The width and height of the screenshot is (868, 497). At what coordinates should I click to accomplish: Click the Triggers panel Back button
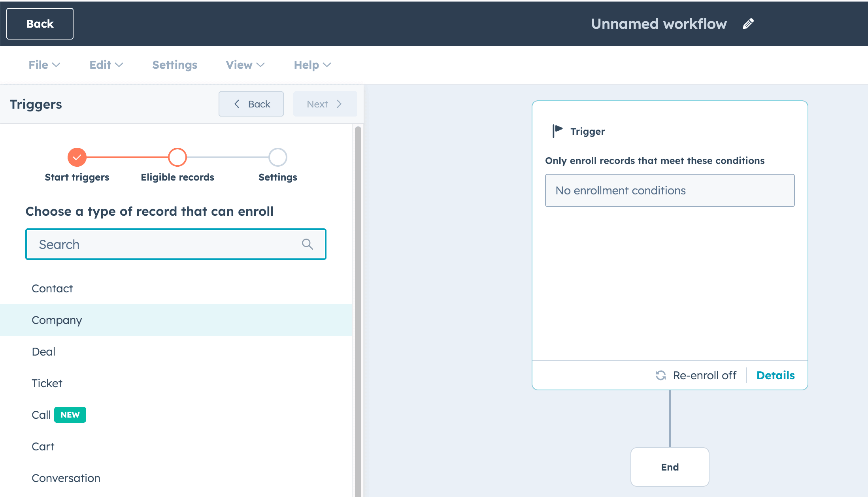coord(251,104)
